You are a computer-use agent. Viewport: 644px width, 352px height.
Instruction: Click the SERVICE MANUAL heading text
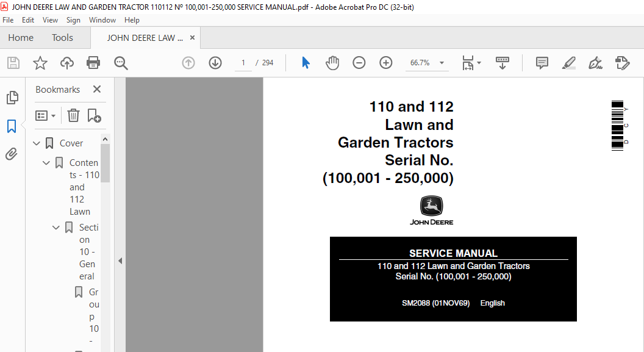pyautogui.click(x=453, y=253)
